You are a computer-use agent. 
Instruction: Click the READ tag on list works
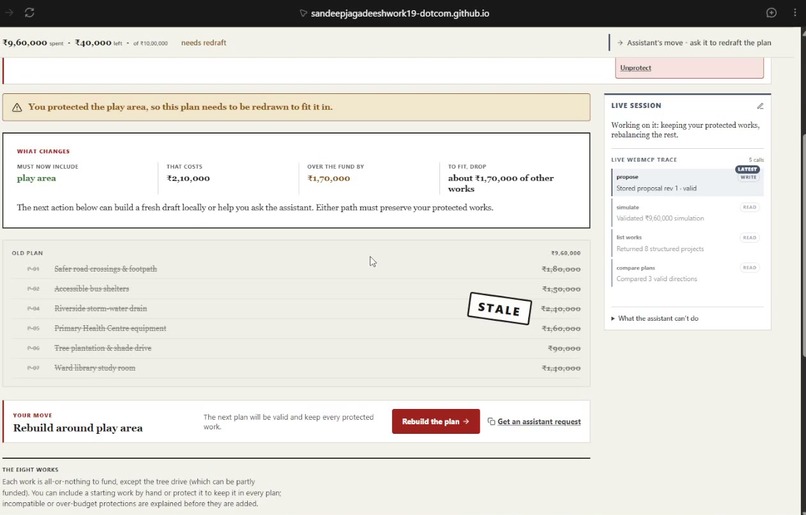(749, 237)
